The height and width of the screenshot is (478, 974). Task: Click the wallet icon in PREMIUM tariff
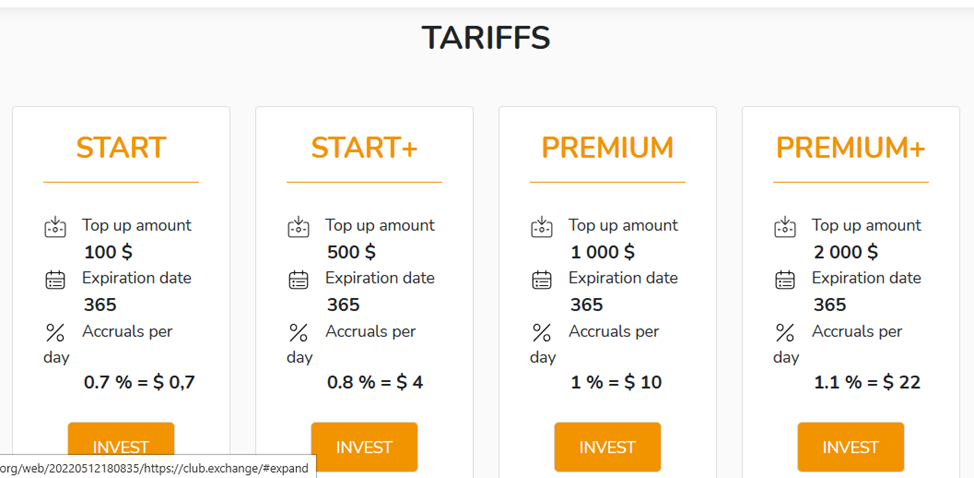tap(541, 227)
